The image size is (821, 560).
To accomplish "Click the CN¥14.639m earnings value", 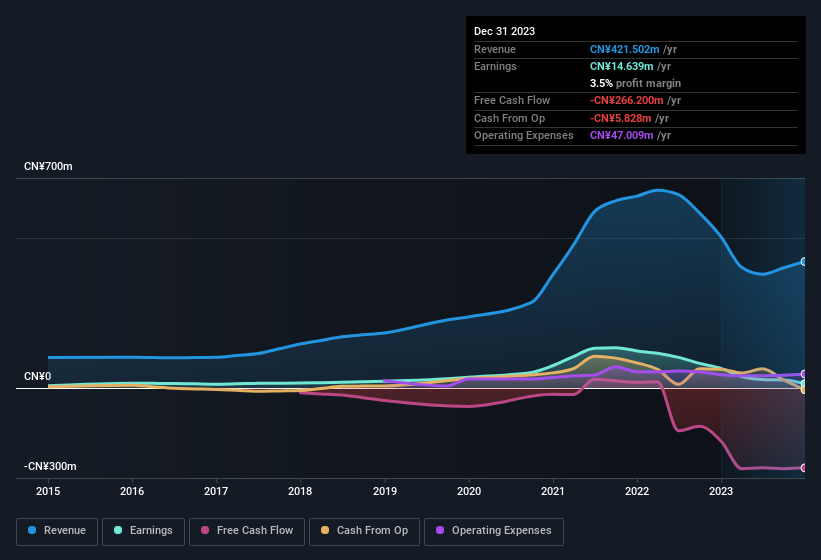I will click(x=622, y=66).
